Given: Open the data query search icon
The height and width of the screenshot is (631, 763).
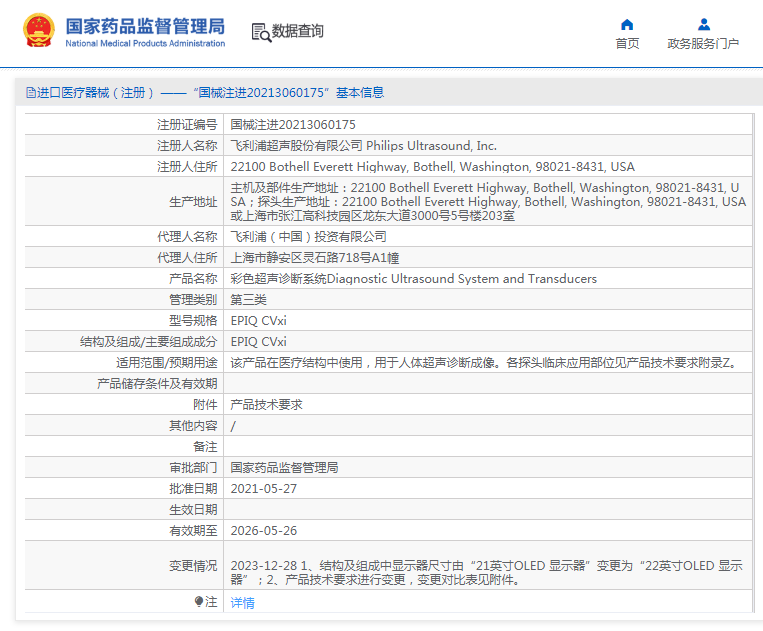Looking at the screenshot, I should [x=261, y=32].
